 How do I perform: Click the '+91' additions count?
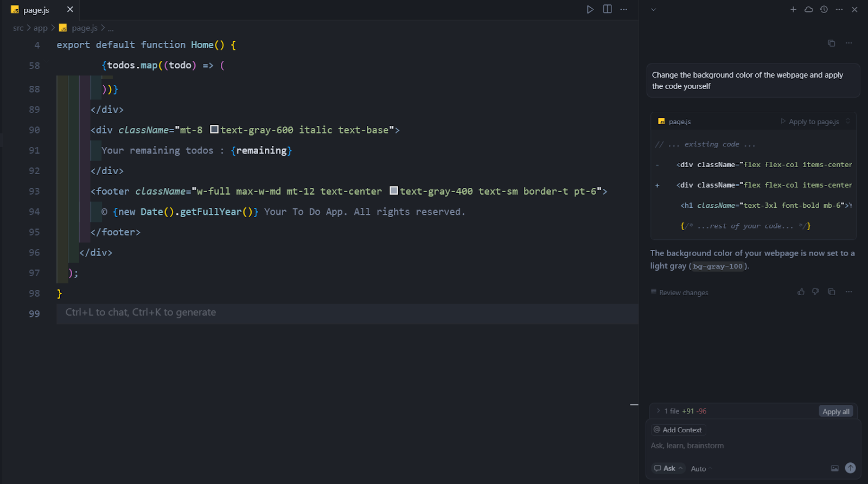pyautogui.click(x=688, y=411)
